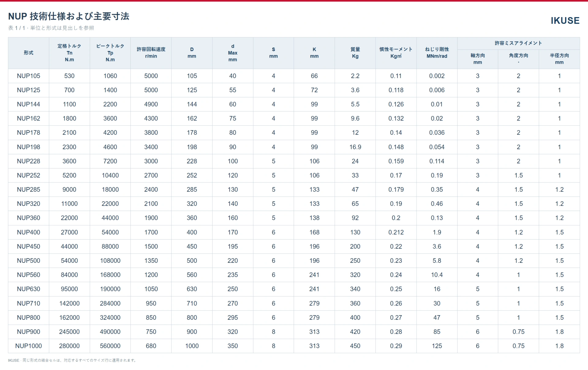
Task: Select the NUP630 row label
Action: [28, 289]
